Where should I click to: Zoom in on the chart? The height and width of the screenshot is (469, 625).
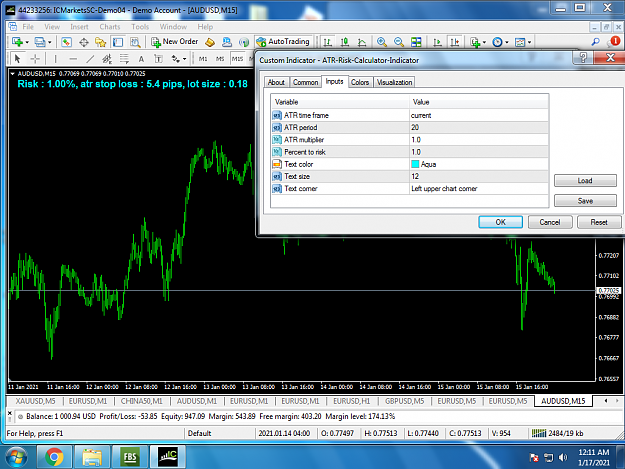point(382,42)
